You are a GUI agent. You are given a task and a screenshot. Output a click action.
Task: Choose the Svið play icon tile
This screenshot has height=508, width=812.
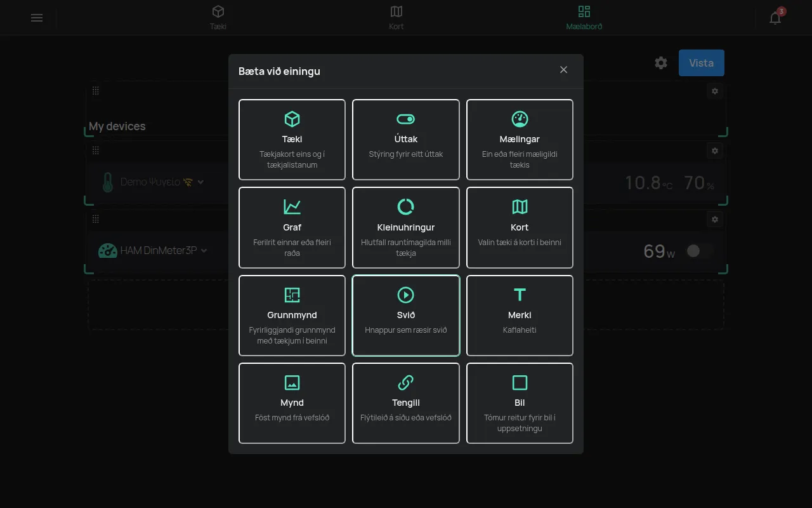click(406, 316)
